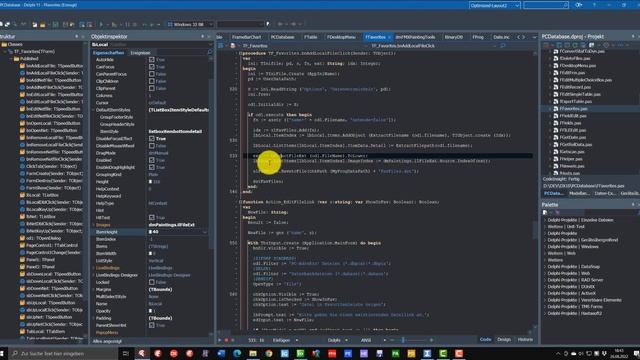Open the FFavorites.pas file in project tree
Image resolution: width=640 pixels, height=360 pixels.
pyautogui.click(x=573, y=109)
